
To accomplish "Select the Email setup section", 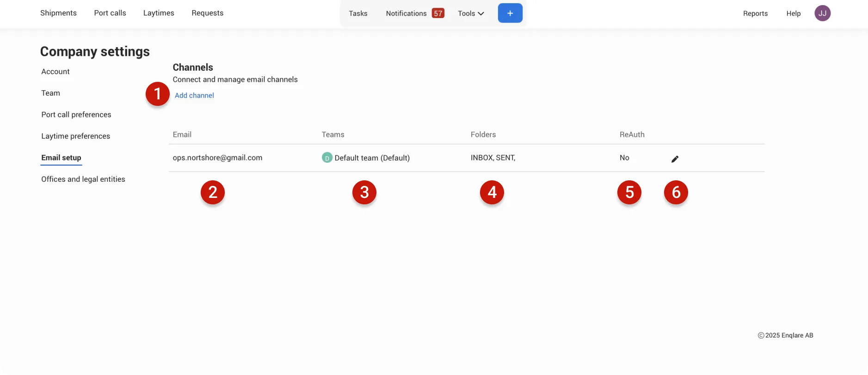I will (x=61, y=158).
